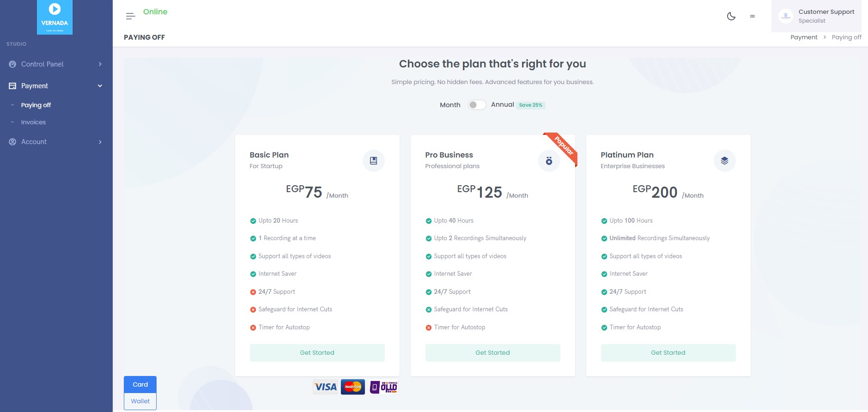
Task: Get Started with the Platinum Plan
Action: tap(668, 352)
